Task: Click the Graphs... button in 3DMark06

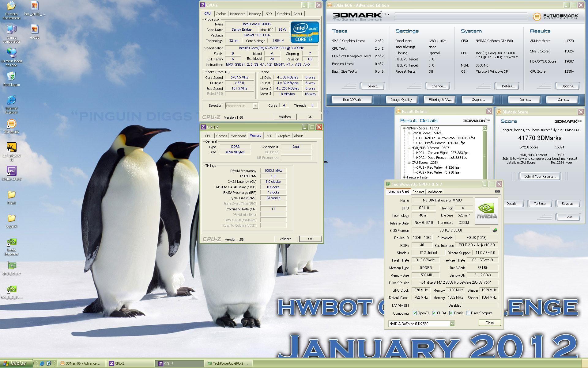Action: [x=478, y=100]
